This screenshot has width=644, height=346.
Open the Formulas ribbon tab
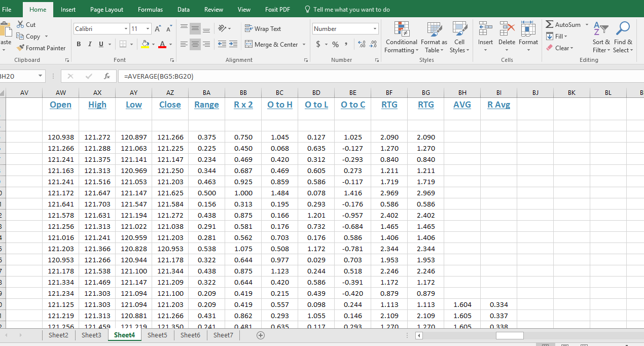pyautogui.click(x=151, y=10)
